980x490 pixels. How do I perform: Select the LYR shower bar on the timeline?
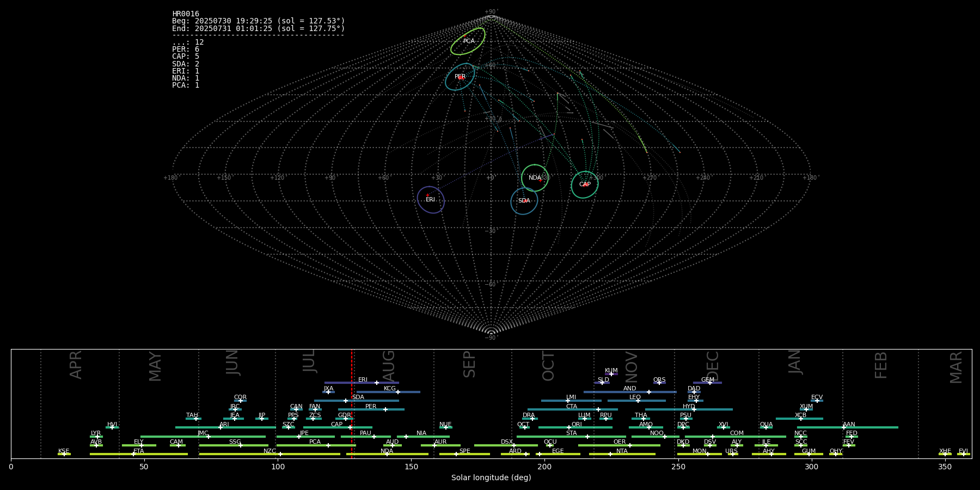click(x=96, y=437)
